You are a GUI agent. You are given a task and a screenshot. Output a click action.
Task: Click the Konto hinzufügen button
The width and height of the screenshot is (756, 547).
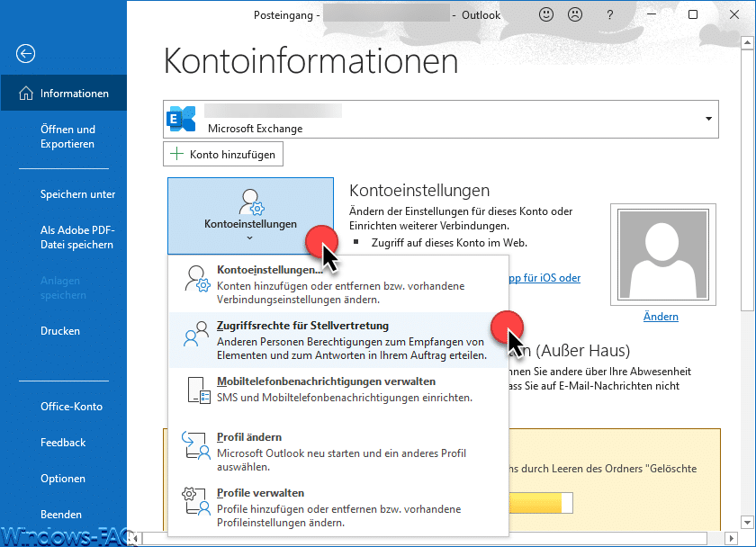tap(223, 154)
